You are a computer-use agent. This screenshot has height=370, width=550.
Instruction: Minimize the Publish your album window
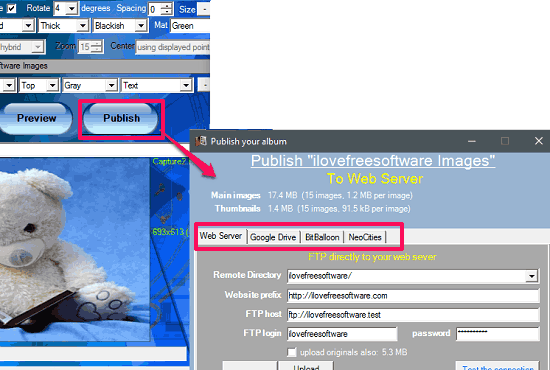pos(472,141)
